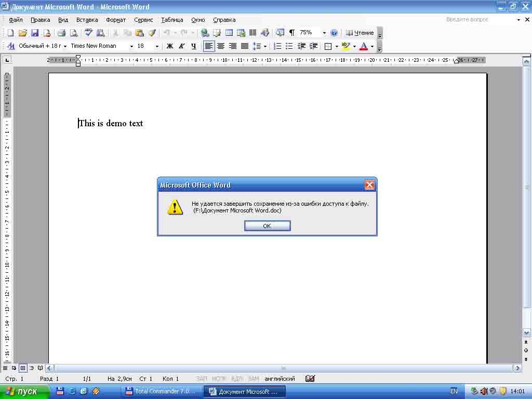The width and height of the screenshot is (532, 399).
Task: Open the Справка menu
Action: (x=224, y=20)
